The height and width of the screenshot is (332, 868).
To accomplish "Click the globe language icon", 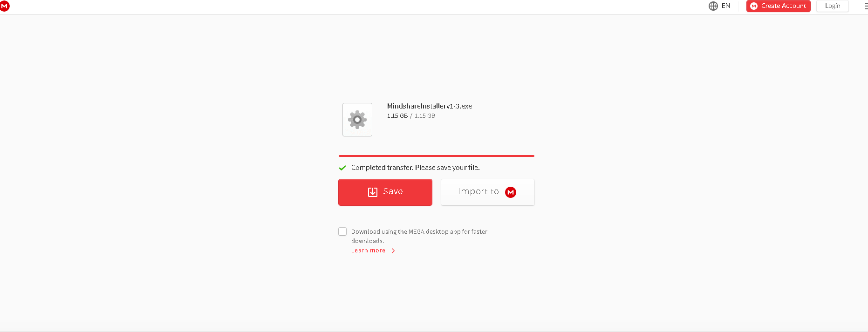I will tap(713, 6).
